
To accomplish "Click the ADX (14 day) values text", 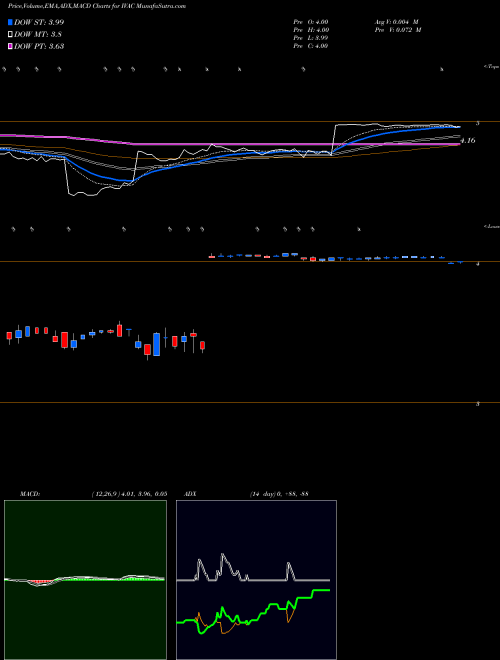I will pyautogui.click(x=279, y=494).
